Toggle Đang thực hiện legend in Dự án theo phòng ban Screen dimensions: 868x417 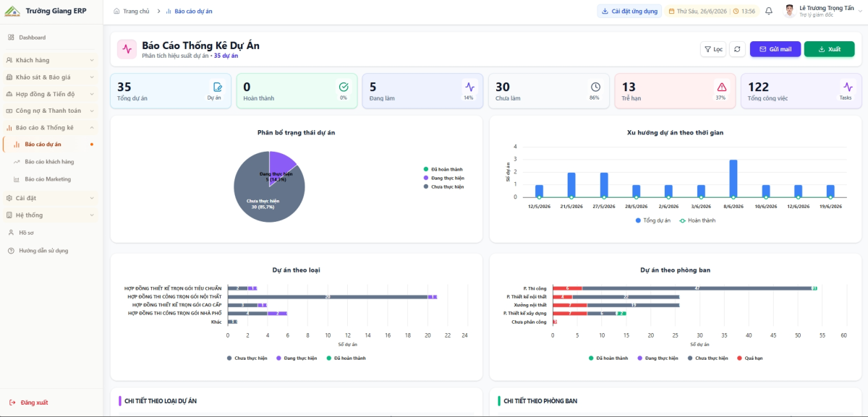[x=658, y=358]
